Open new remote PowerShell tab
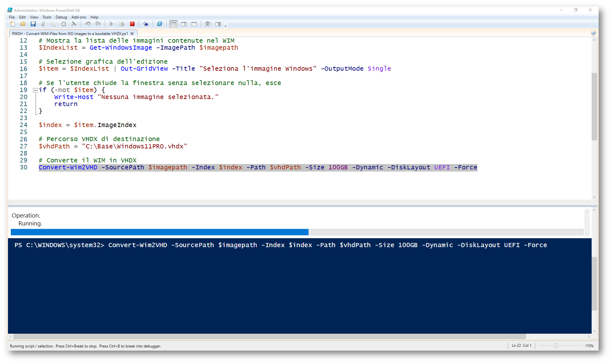Viewport: 612px width, 364px height. point(146,24)
